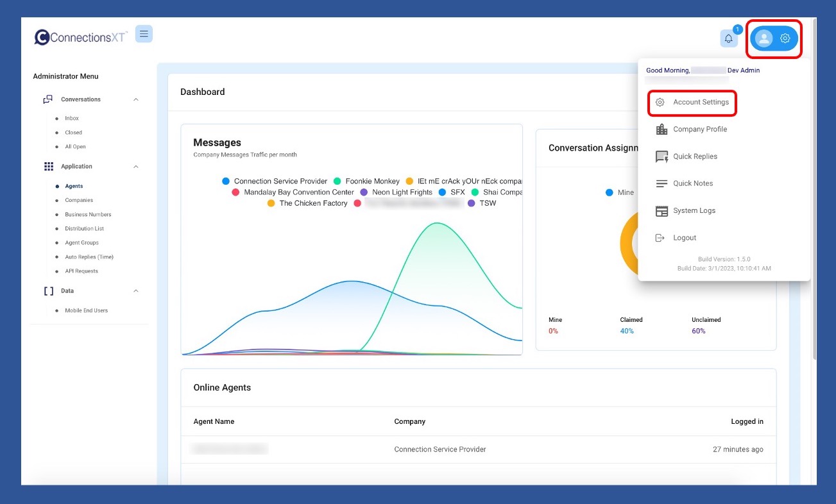Select Account Settings from user menu

(700, 103)
